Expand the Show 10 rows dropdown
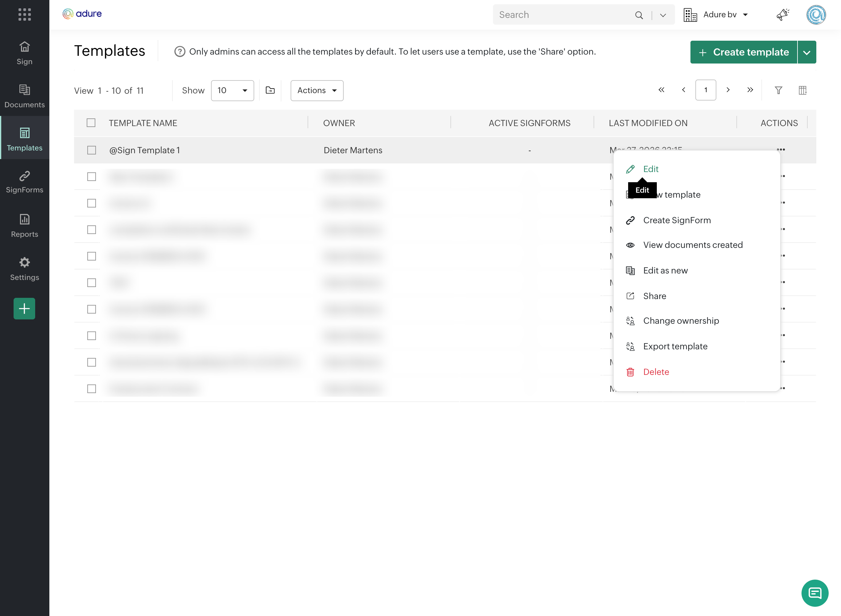This screenshot has width=841, height=616. (232, 91)
